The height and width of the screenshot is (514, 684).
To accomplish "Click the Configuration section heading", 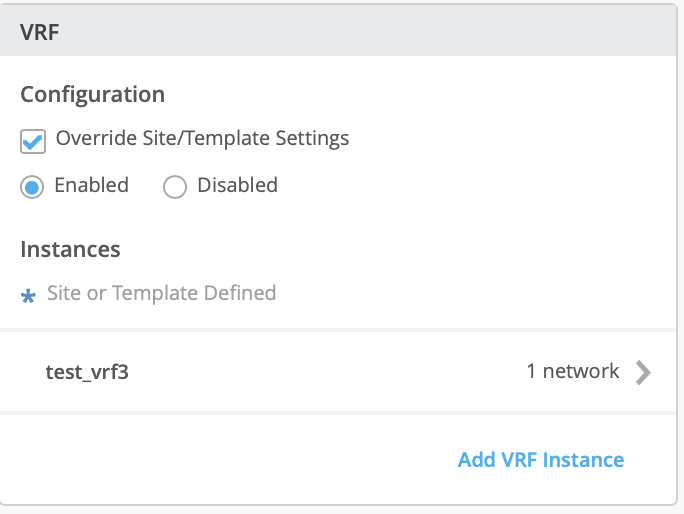I will tap(92, 95).
